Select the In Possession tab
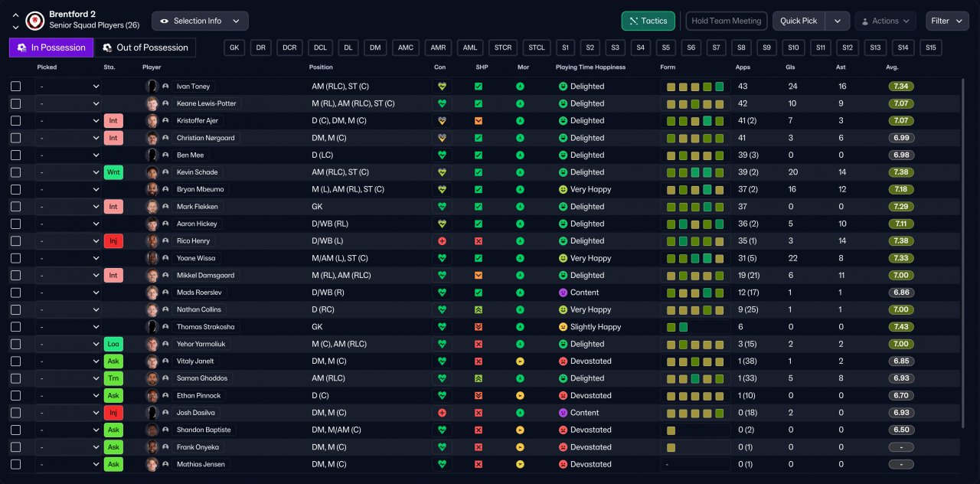Image resolution: width=980 pixels, height=484 pixels. point(51,47)
